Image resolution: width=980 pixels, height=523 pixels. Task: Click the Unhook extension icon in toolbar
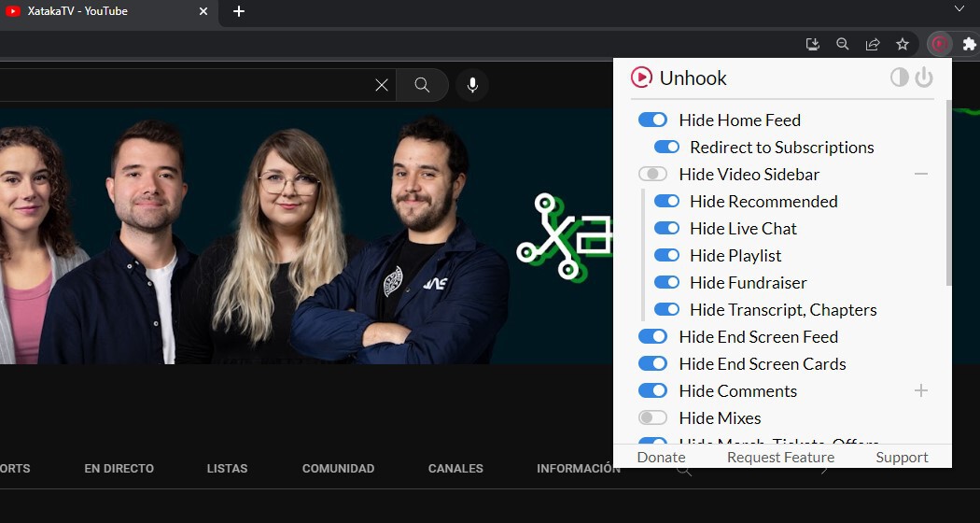click(939, 44)
